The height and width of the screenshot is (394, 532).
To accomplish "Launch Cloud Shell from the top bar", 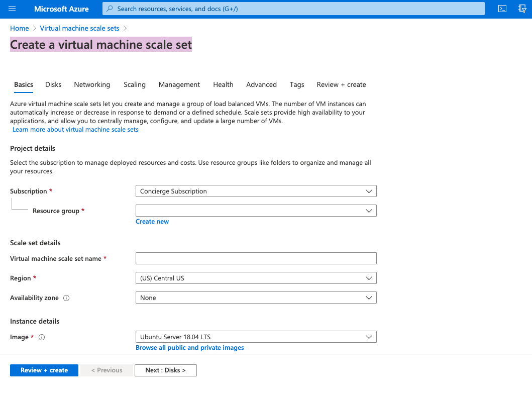I will coord(502,9).
